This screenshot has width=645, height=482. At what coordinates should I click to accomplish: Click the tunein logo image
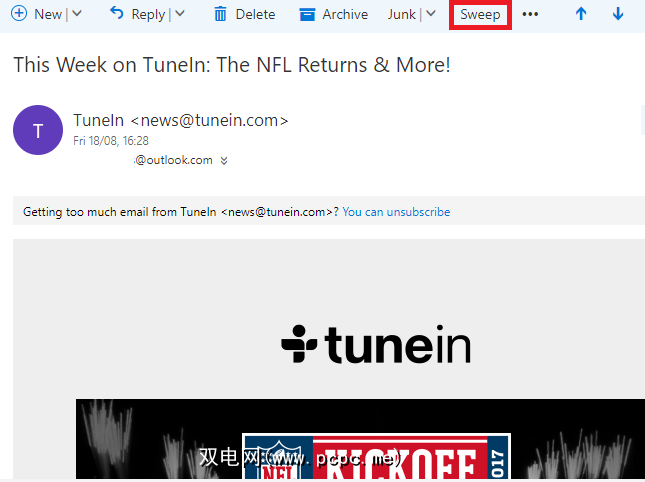(x=376, y=344)
